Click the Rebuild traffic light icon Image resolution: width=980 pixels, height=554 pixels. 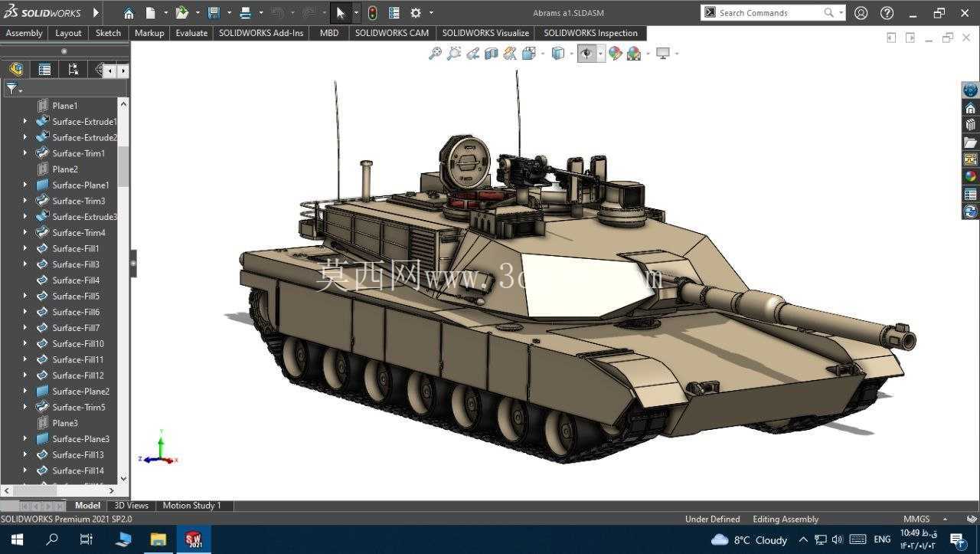point(372,13)
